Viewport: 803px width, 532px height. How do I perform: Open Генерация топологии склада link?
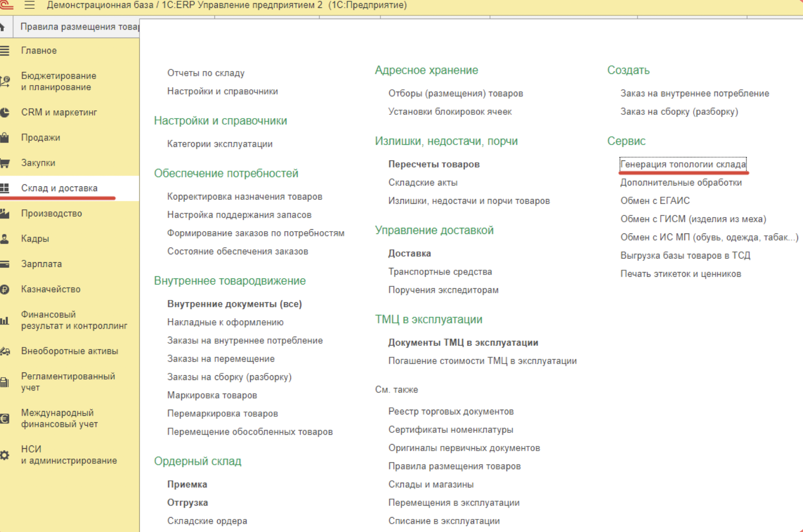click(683, 165)
